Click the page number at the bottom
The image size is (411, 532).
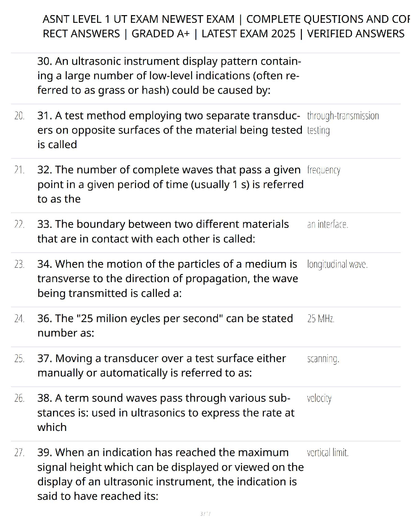coord(205,514)
